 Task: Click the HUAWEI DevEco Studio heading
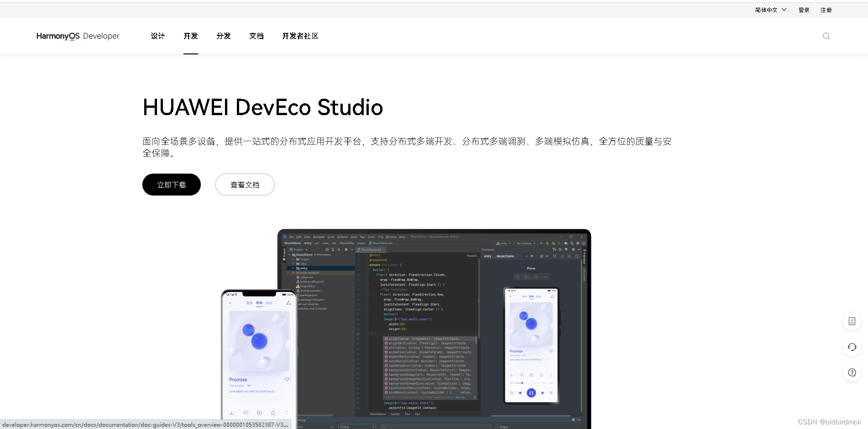point(263,107)
